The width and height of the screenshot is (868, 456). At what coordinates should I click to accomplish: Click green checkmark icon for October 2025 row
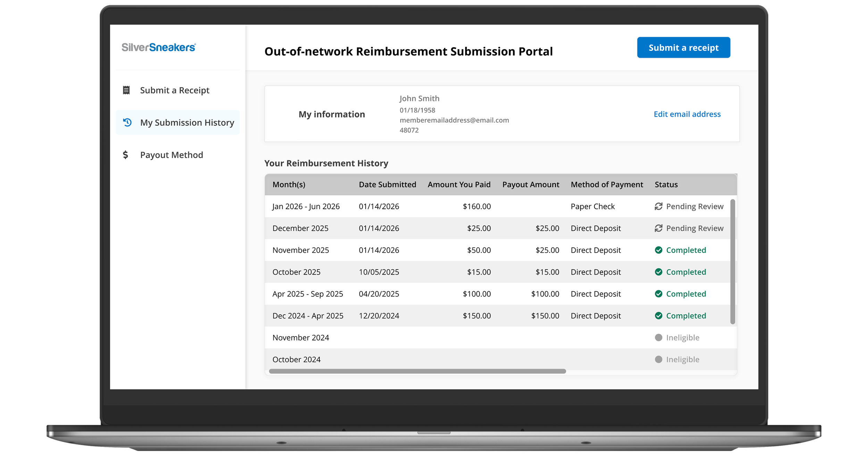coord(658,272)
